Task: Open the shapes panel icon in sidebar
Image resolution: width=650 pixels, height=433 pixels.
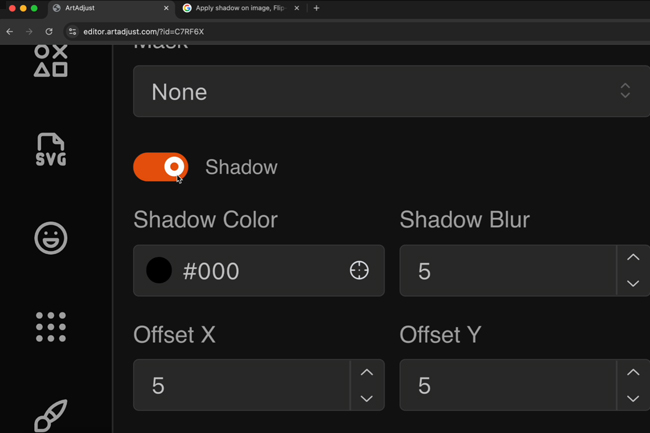Action: click(x=51, y=60)
